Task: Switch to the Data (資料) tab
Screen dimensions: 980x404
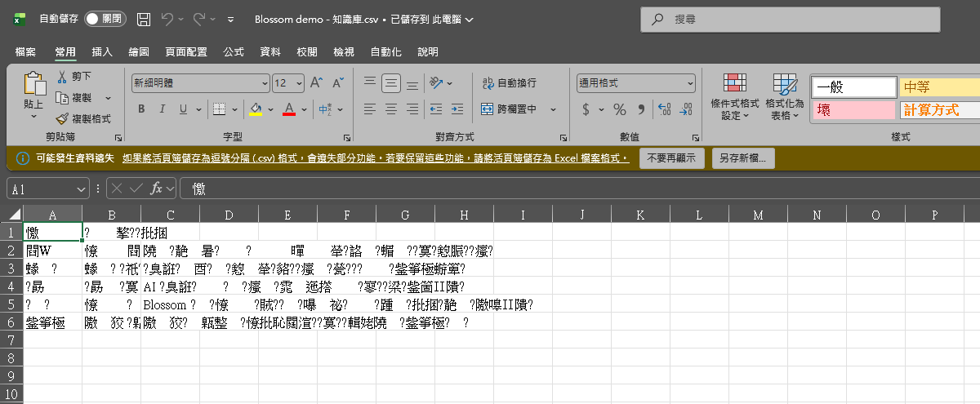Action: [270, 52]
